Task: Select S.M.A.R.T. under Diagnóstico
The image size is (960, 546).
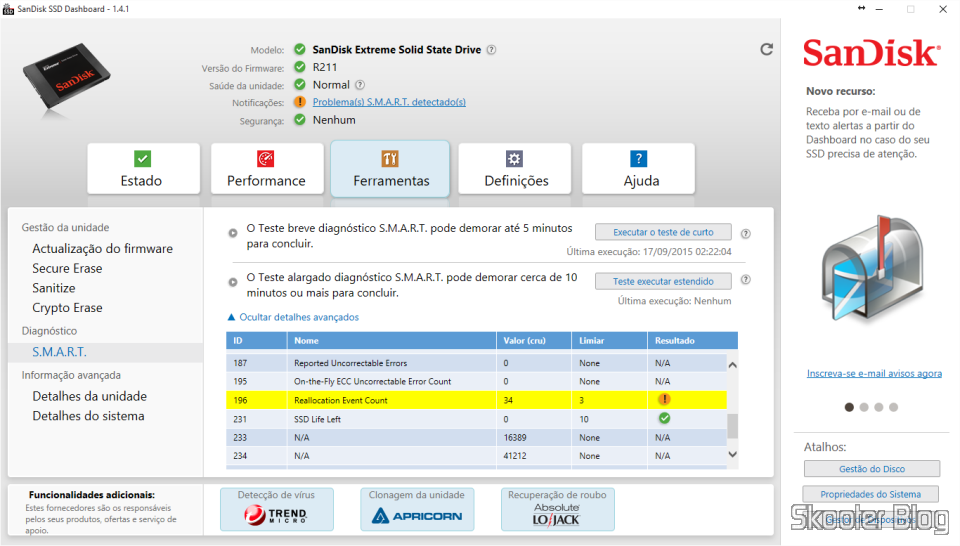Action: (x=59, y=352)
